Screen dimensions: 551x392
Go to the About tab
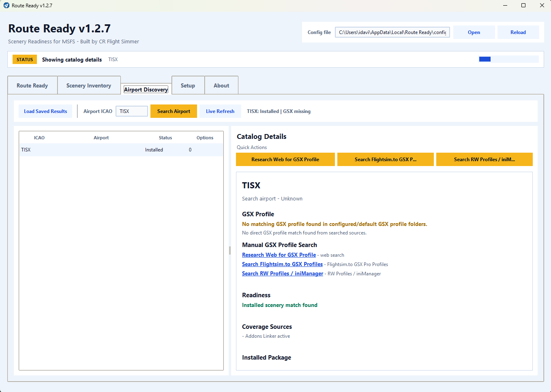click(221, 85)
